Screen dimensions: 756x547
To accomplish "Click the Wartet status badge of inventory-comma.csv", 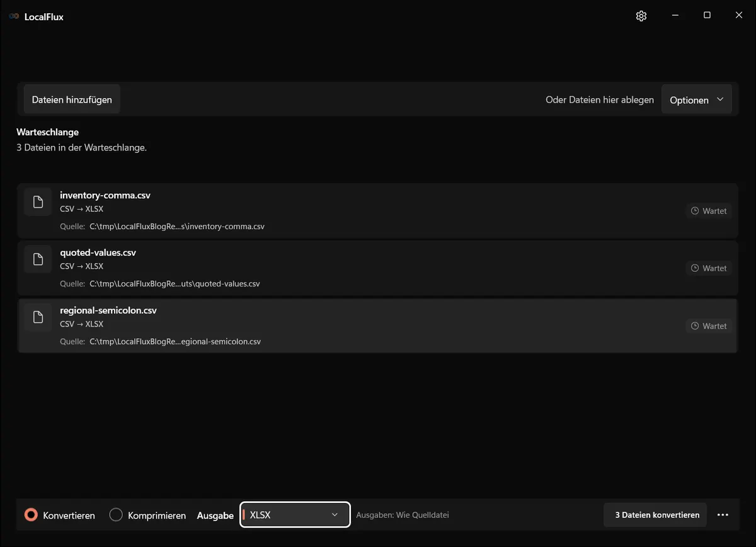I will pyautogui.click(x=709, y=211).
